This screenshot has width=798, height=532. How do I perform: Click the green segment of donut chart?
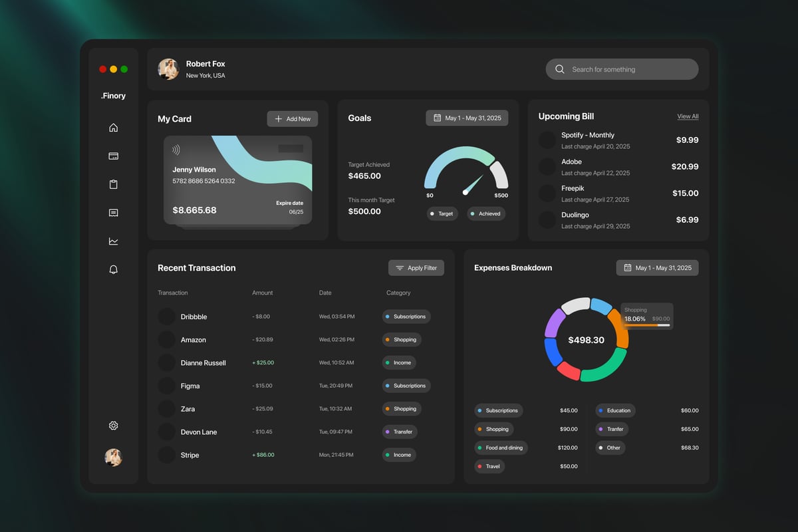(606, 369)
